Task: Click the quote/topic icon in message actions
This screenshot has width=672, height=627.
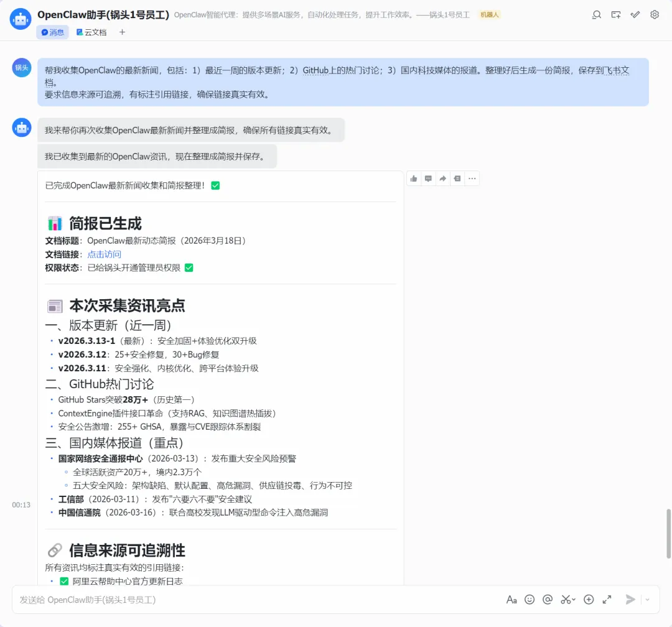Action: click(457, 179)
